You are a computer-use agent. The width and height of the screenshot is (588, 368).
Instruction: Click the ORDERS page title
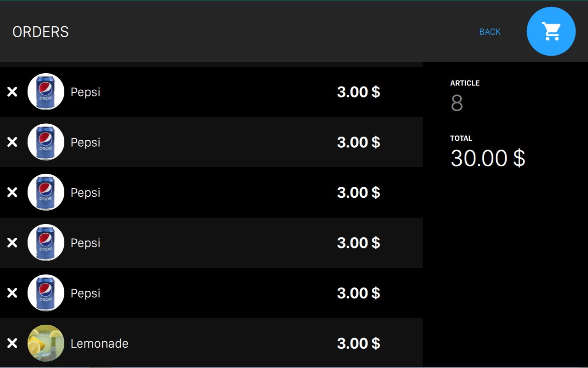[x=40, y=32]
